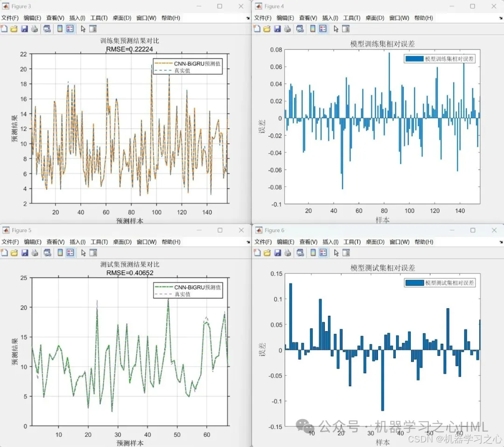Viewport: 504px width, 447px height.
Task: Toggle Insert Legend in Figure 4 toolbar
Action: click(323, 29)
